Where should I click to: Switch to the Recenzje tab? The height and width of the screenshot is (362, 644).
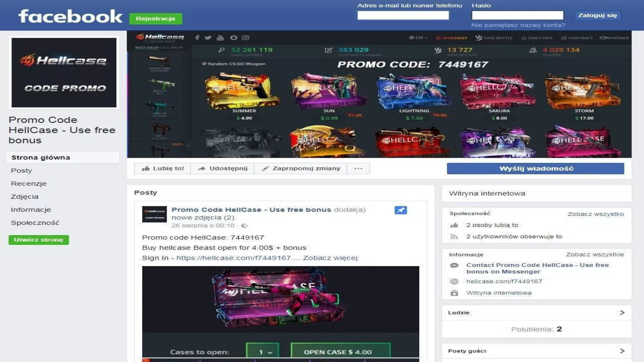29,184
